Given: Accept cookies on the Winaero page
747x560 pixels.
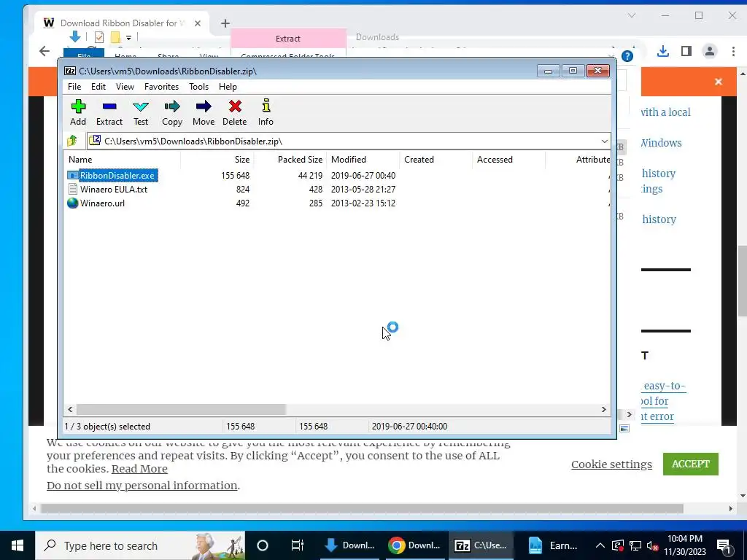Looking at the screenshot, I should (x=690, y=464).
